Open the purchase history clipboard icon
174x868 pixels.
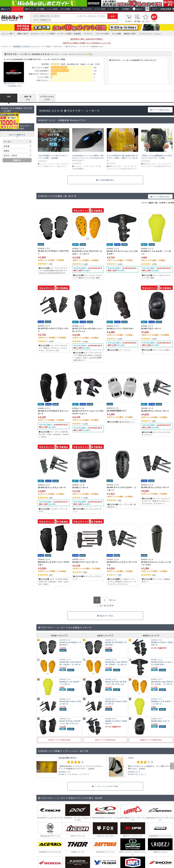[137, 17]
